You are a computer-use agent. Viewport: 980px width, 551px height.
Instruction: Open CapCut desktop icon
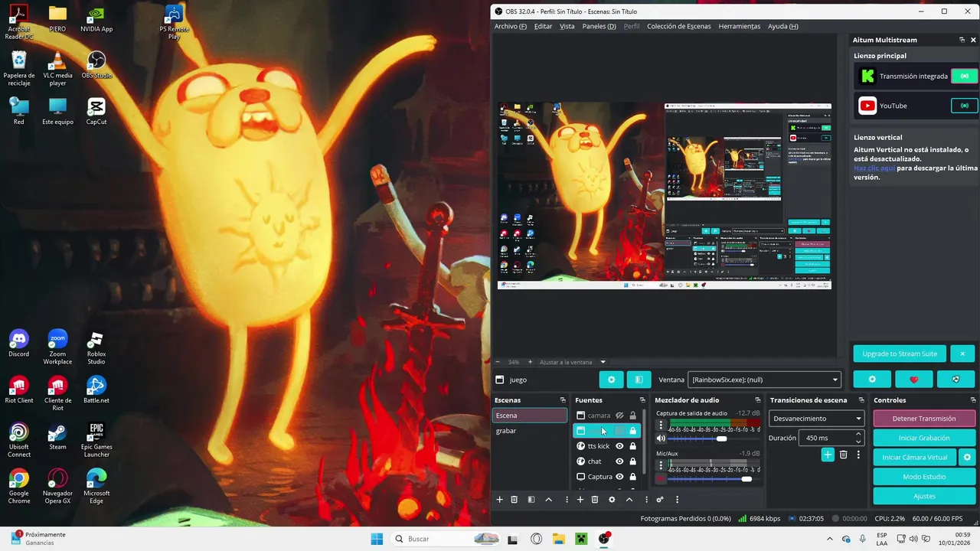[96, 111]
